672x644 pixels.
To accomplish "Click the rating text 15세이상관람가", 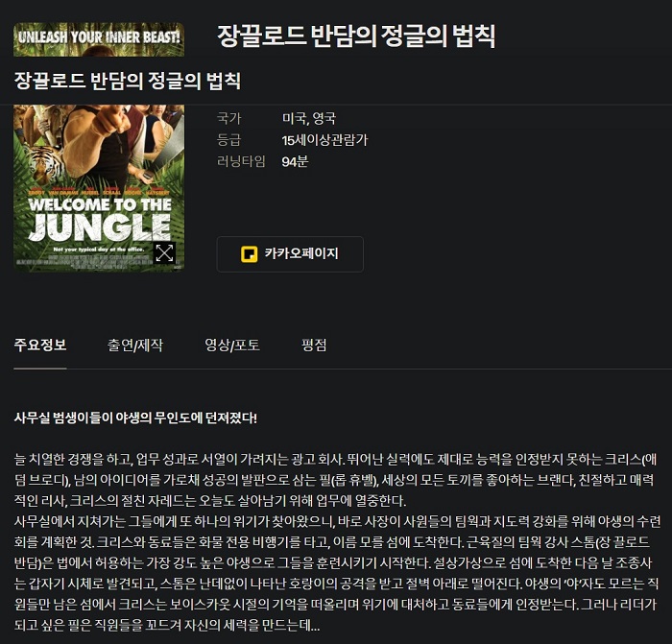I will tap(324, 140).
